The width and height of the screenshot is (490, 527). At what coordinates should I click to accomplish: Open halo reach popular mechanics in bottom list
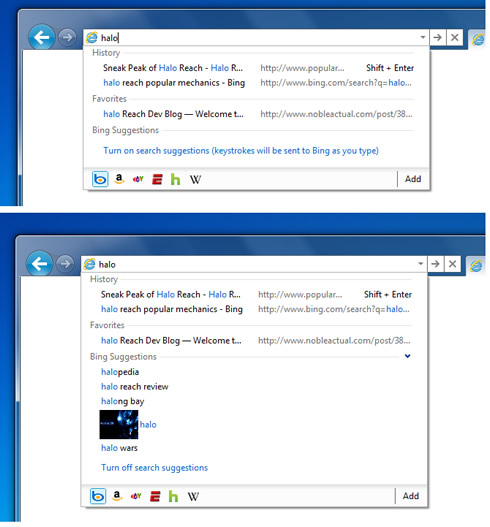click(172, 309)
